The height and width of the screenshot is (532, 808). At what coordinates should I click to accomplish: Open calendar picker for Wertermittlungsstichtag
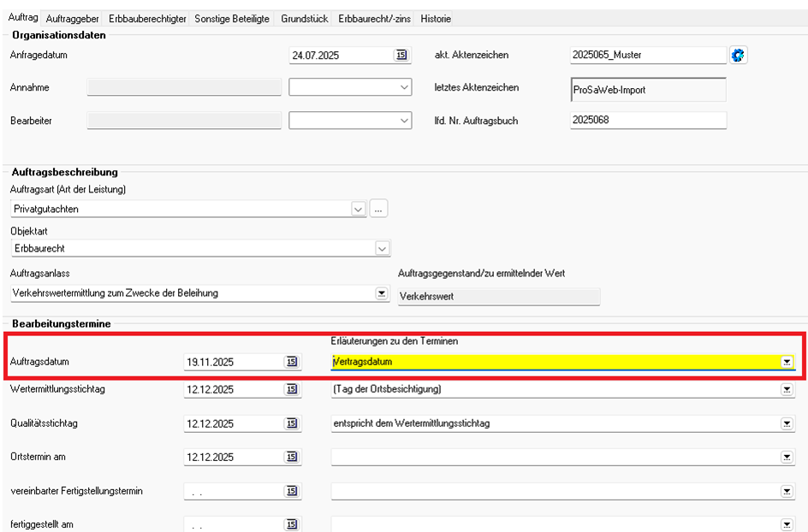[x=292, y=390]
